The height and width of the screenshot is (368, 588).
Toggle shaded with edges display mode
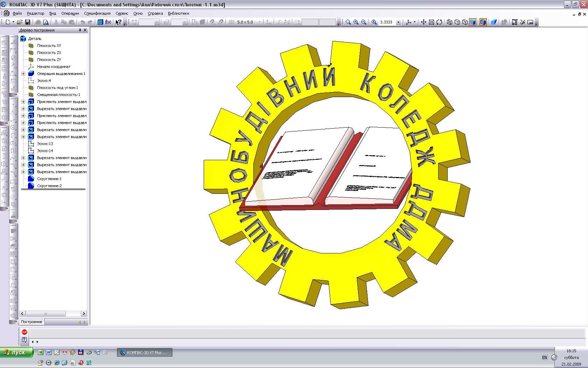483,22
